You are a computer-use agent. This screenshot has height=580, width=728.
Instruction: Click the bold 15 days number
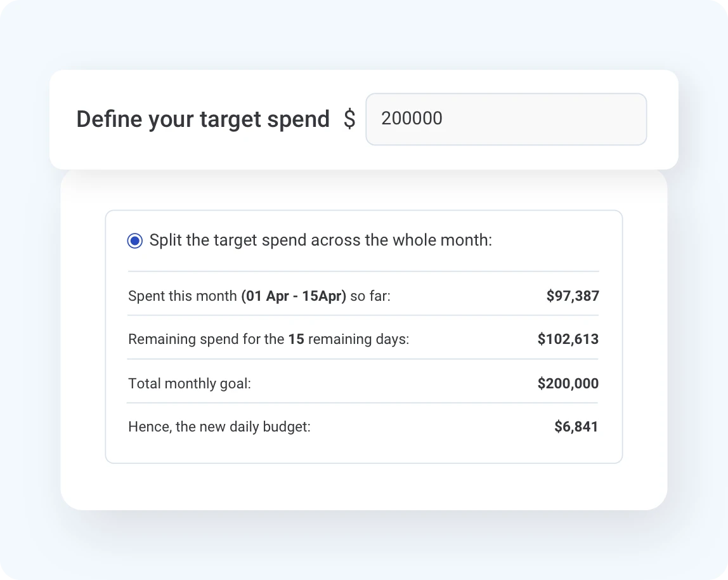pos(296,339)
